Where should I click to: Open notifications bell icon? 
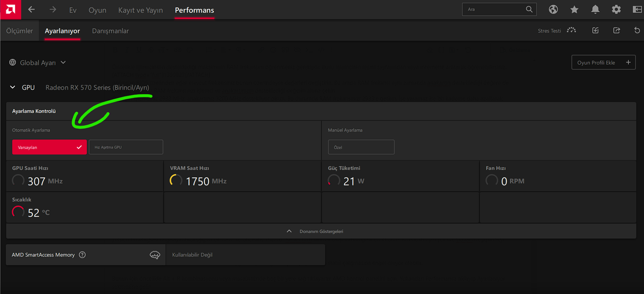coord(595,9)
